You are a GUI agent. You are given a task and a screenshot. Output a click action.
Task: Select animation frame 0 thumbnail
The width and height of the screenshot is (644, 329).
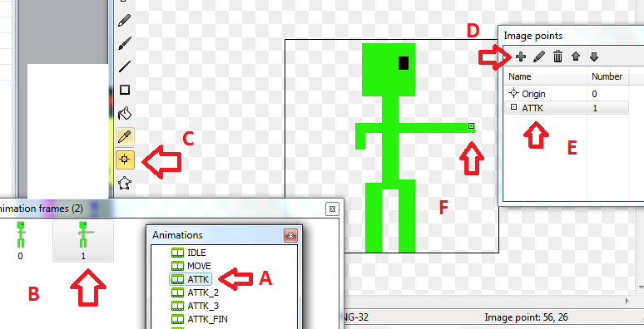[x=20, y=240]
